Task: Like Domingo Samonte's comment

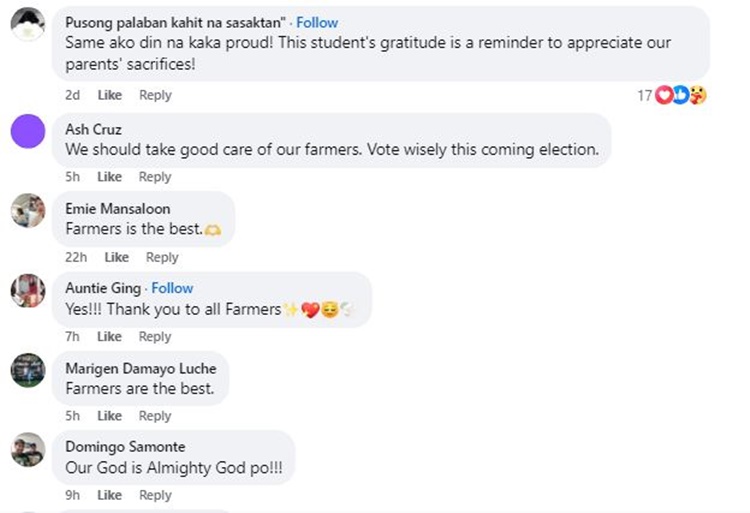Action: (x=109, y=495)
